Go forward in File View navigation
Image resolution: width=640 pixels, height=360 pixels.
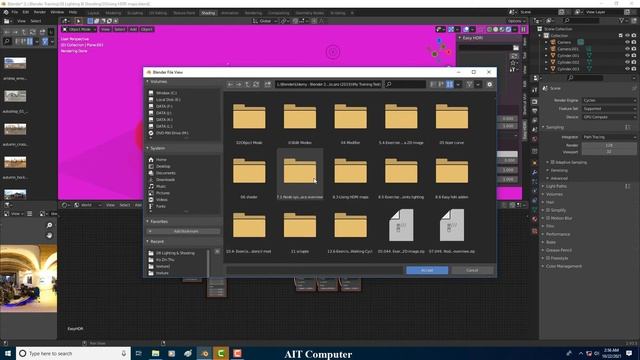239,84
